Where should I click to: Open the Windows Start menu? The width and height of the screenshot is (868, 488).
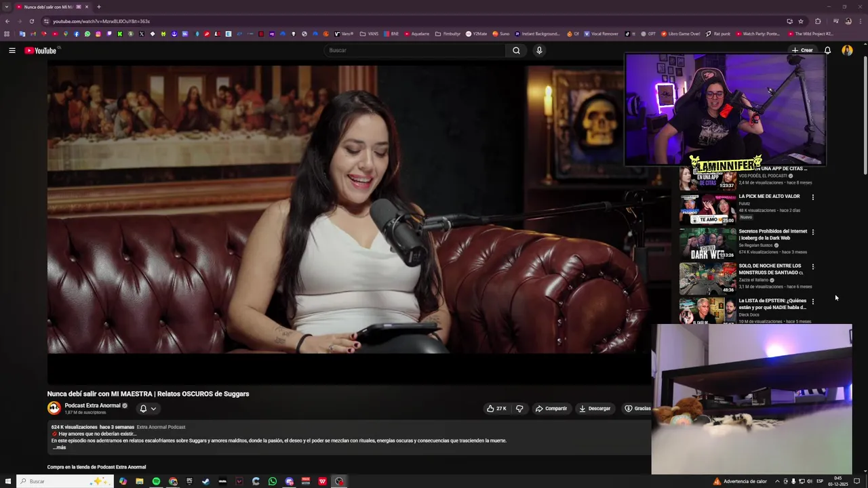tap(8, 481)
